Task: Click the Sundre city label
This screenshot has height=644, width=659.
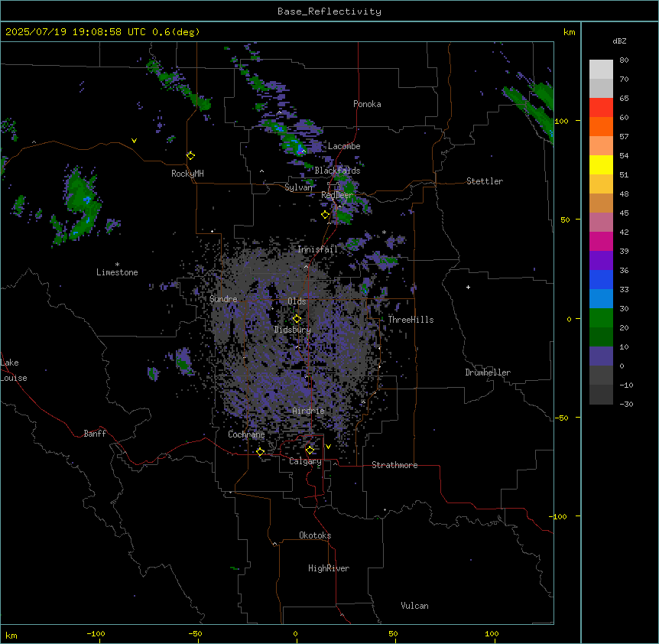Action: (x=223, y=299)
